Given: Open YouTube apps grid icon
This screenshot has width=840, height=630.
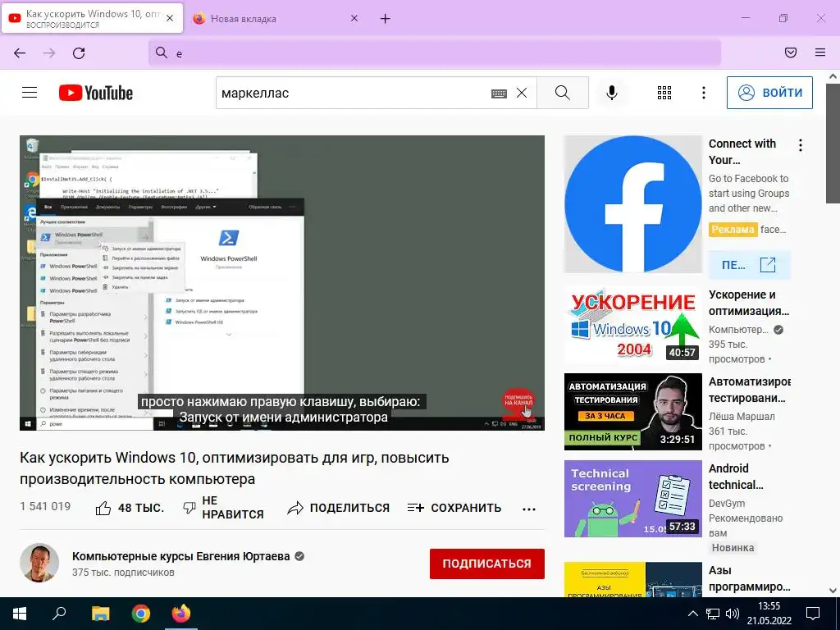Looking at the screenshot, I should [664, 93].
